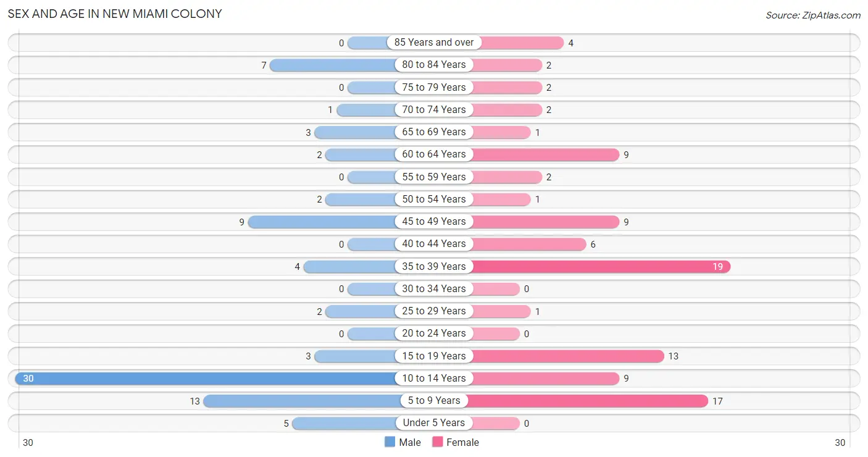Viewport: 868px width, 457px height.
Task: Toggle the Male series legend label
Action: tap(410, 442)
